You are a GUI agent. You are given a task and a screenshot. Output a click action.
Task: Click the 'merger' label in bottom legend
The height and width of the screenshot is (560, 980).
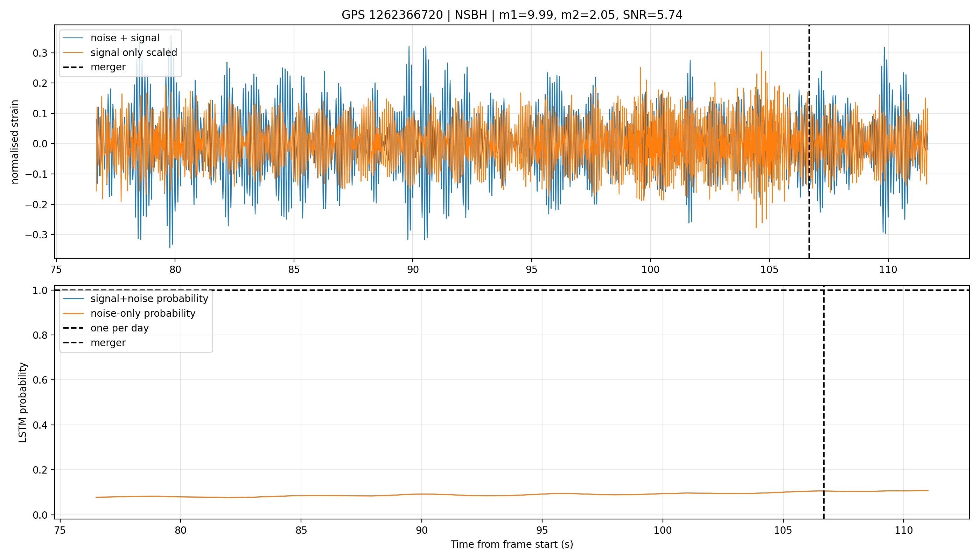108,343
